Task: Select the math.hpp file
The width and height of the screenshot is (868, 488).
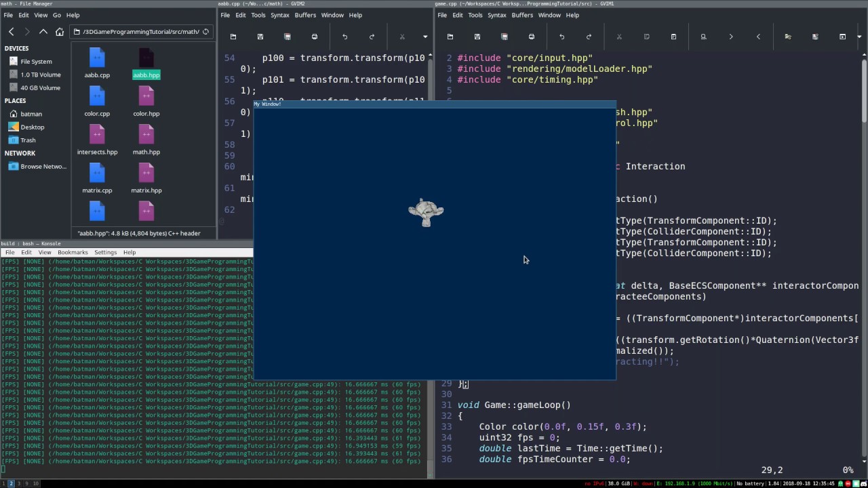Action: (146, 140)
